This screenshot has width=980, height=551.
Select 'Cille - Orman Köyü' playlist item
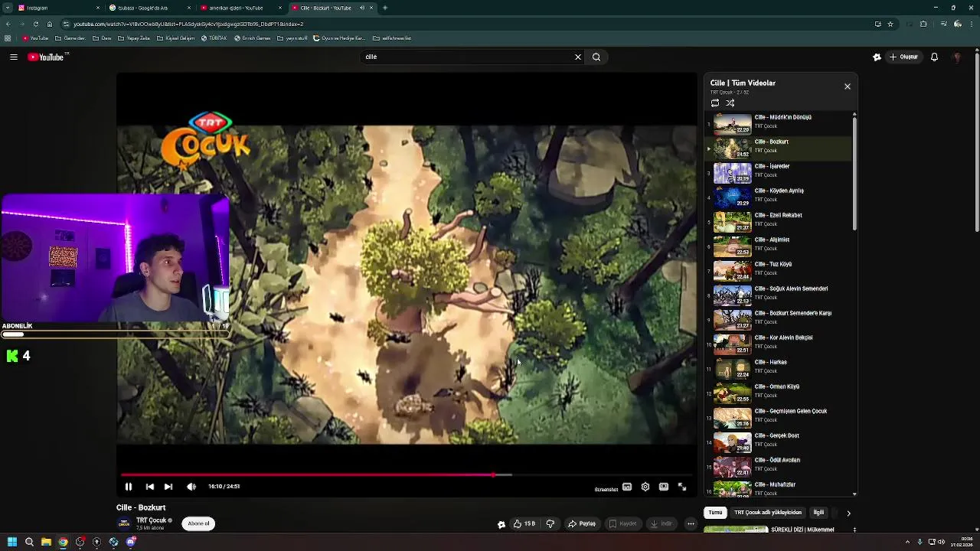coord(779,393)
